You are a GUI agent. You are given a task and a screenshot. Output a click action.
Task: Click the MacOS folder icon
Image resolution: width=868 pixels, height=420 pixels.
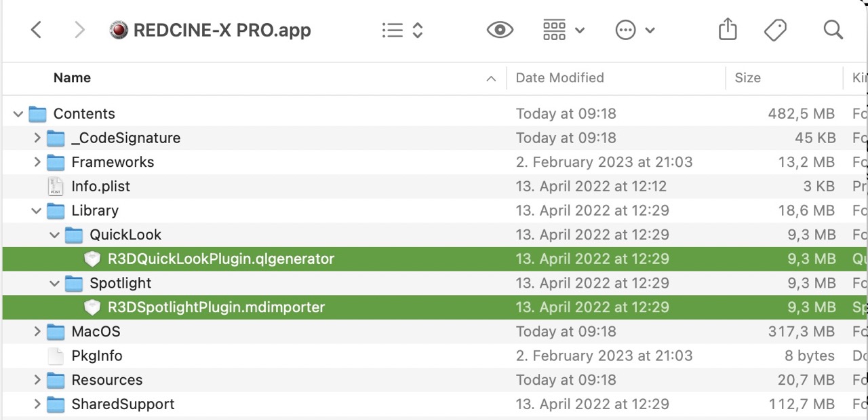56,332
